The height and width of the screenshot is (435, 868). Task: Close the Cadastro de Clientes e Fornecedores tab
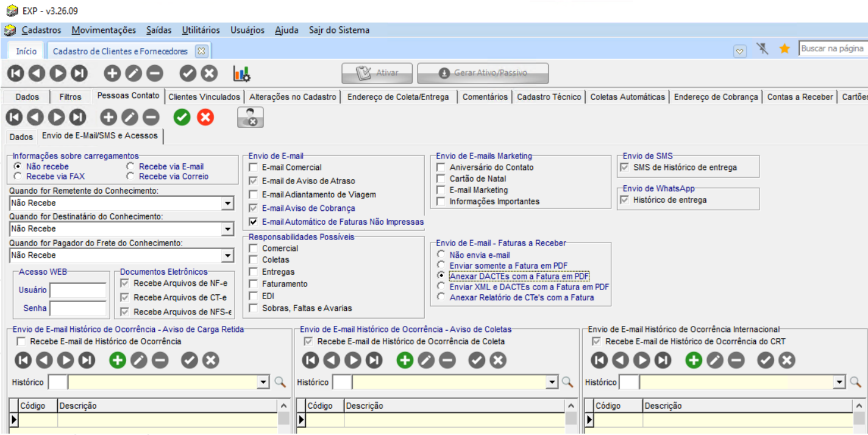[201, 51]
